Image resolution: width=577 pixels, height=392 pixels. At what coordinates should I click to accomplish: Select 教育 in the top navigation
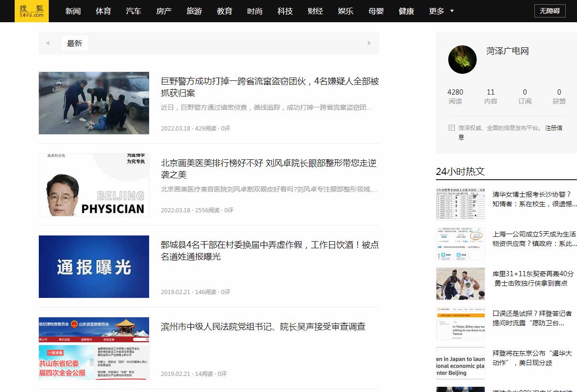[x=224, y=11]
